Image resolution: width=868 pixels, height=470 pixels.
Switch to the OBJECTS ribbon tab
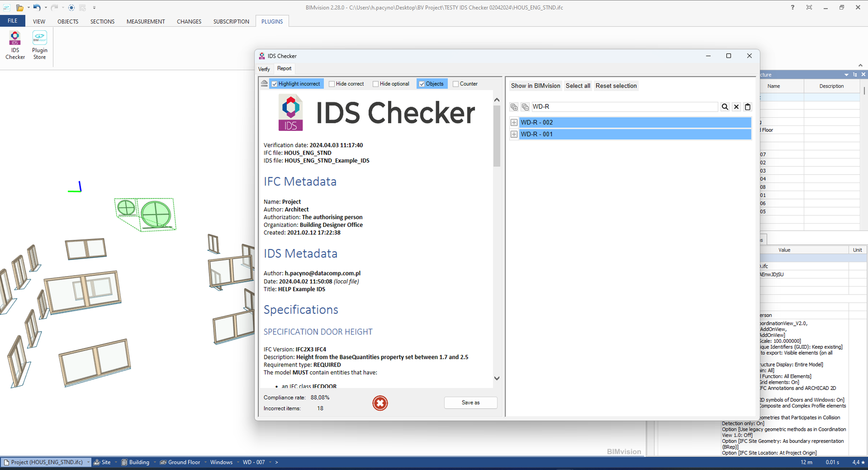pyautogui.click(x=68, y=22)
